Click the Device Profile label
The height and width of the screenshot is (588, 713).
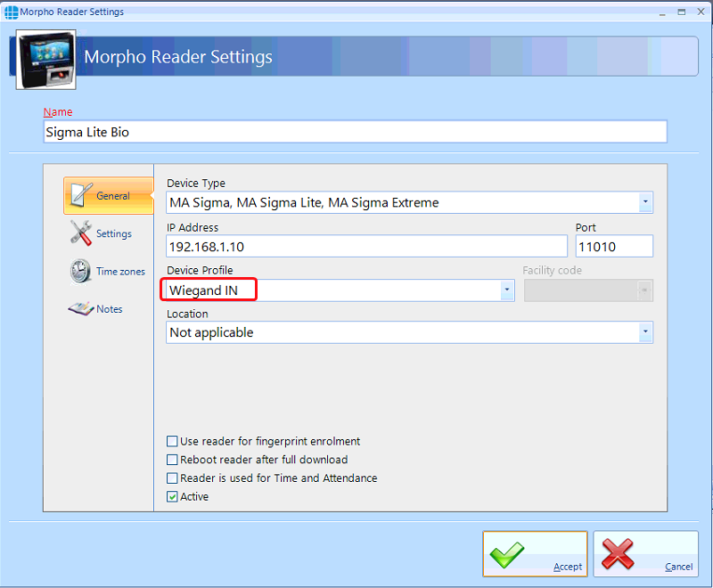click(200, 270)
